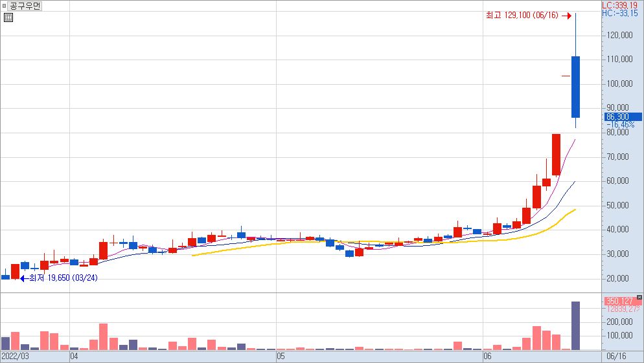The image size is (644, 363).
Task: Click the tallest volume bar for 06/16
Action: point(575,325)
